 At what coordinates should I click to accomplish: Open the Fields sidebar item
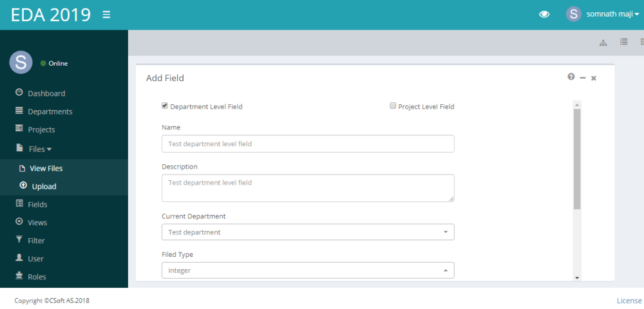click(x=37, y=204)
